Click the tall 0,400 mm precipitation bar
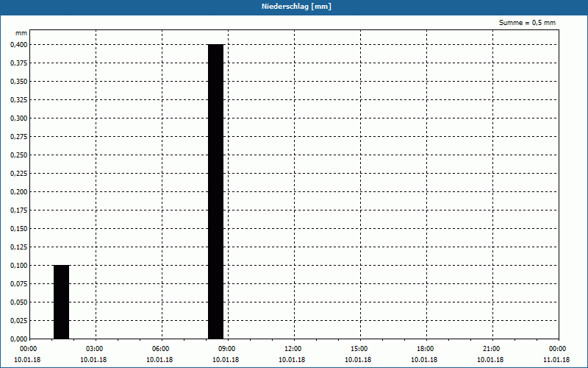The height and width of the screenshot is (368, 588). pyautogui.click(x=216, y=191)
